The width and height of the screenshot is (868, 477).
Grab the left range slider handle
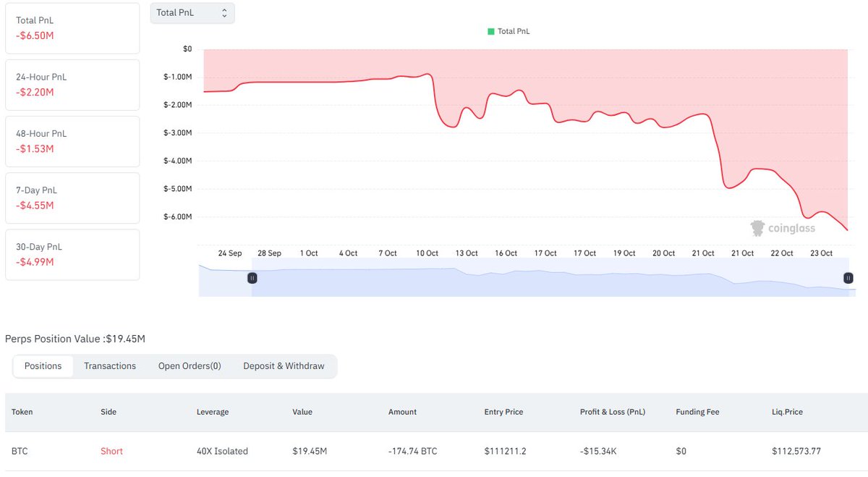point(252,278)
